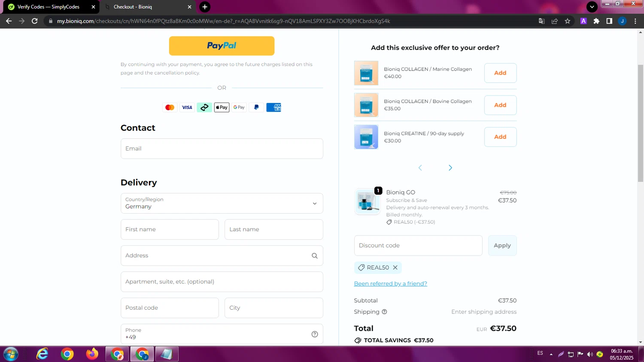This screenshot has height=362, width=644.
Task: Click the Apply discount button
Action: (502, 245)
